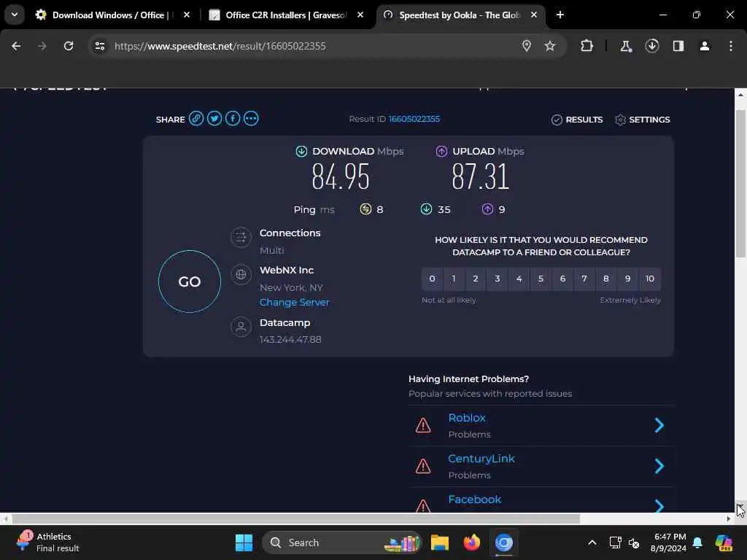Click the globe icon for WebNX Inc server
The image size is (747, 560).
tap(241, 274)
